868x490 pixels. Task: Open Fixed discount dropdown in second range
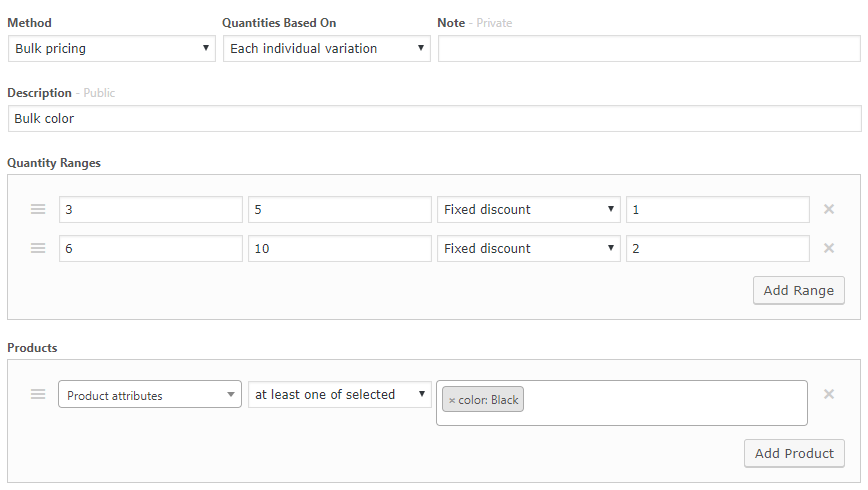point(529,248)
